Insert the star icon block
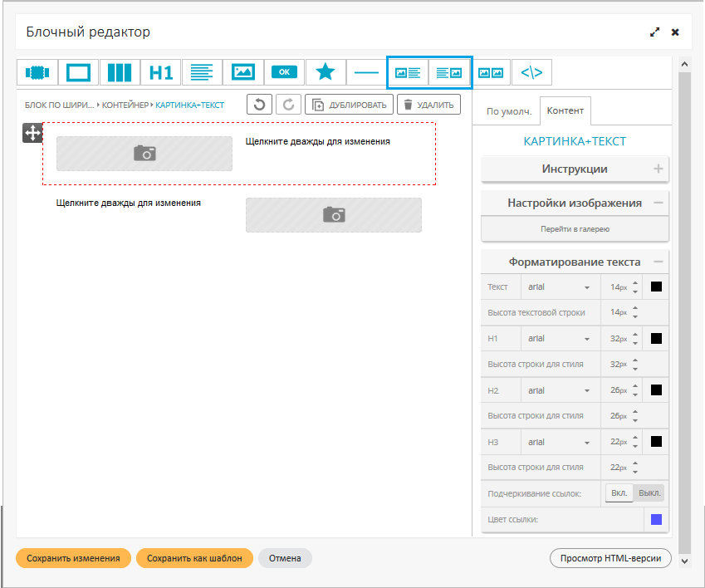The width and height of the screenshot is (705, 588). [326, 72]
